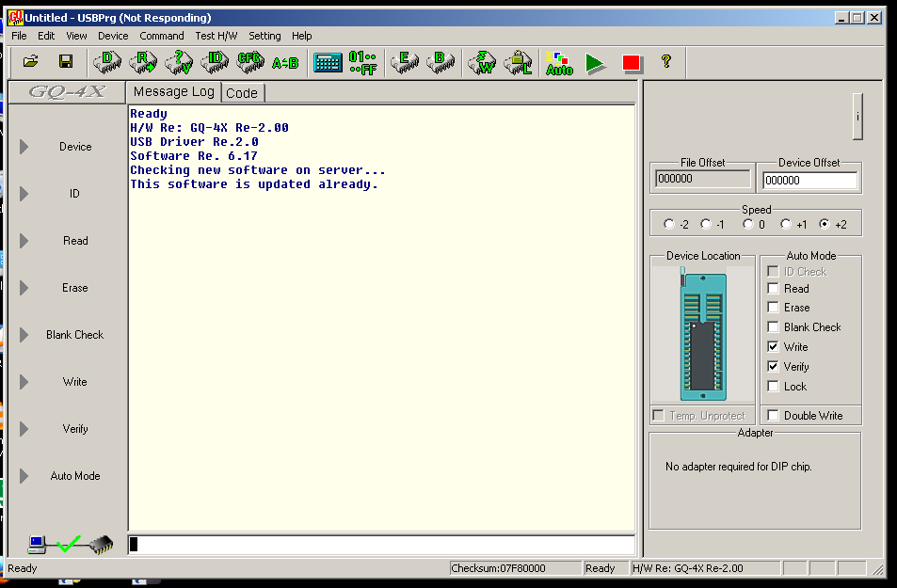Open a file with the folder icon
The width and height of the screenshot is (897, 588).
point(31,61)
